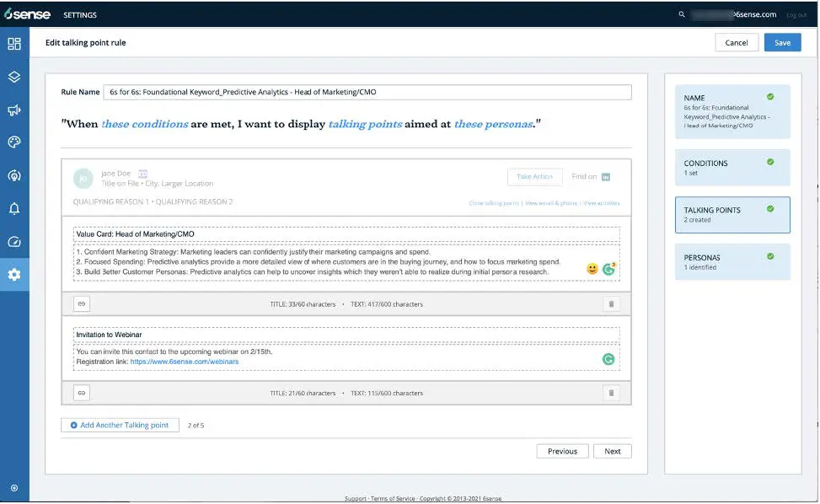
Task: Delete the Invitation to Webinar via trash icon
Action: 610,392
